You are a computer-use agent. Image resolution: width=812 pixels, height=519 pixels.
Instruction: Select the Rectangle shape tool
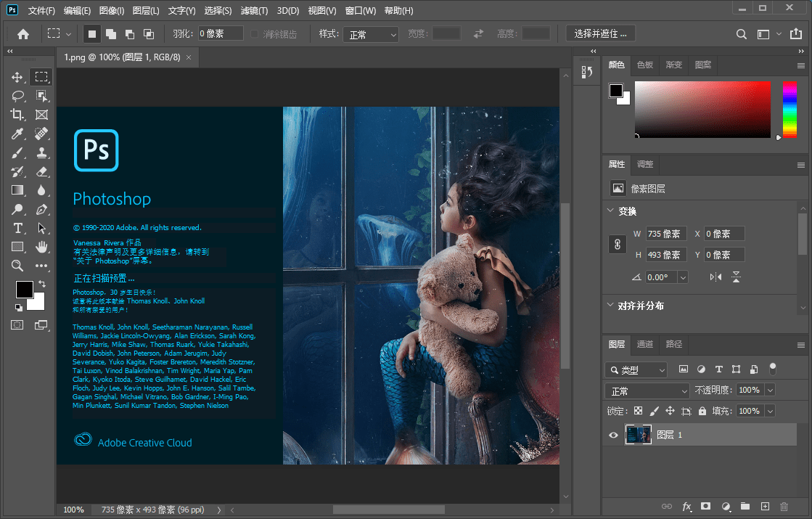17,247
